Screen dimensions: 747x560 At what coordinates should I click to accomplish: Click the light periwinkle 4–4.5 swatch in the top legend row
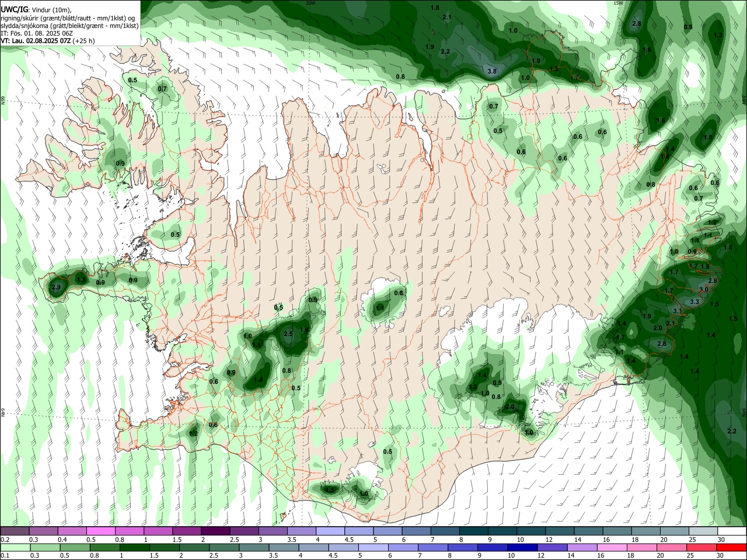330,531
